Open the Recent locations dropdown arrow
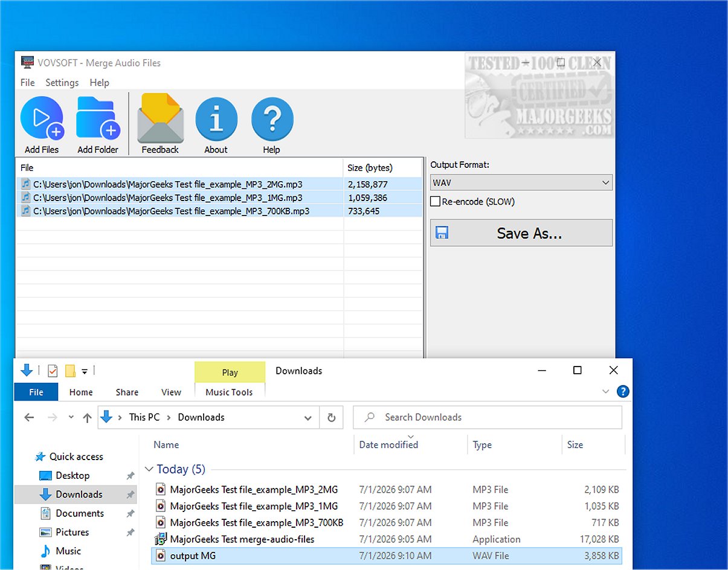Screen dimensions: 728x570 pos(71,417)
